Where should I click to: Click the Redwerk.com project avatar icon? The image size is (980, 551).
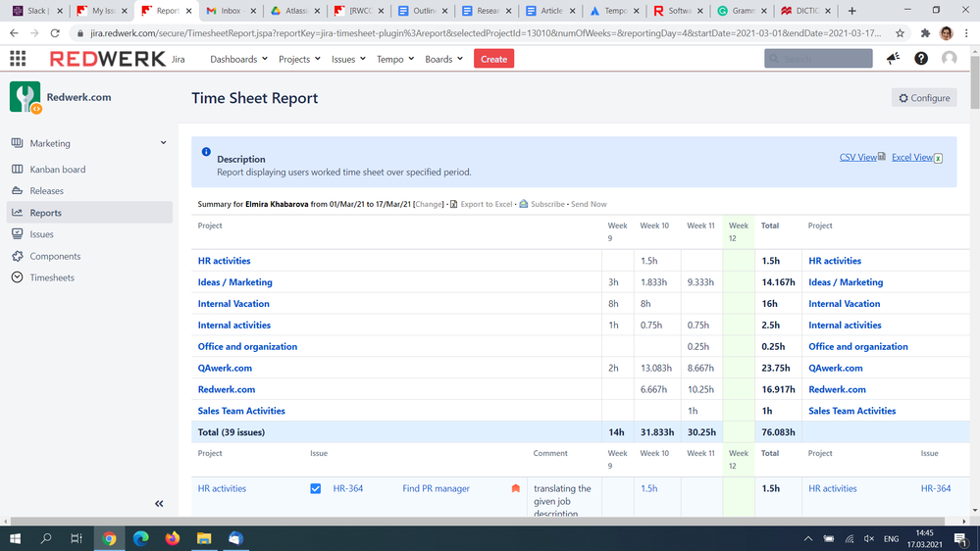[x=25, y=97]
